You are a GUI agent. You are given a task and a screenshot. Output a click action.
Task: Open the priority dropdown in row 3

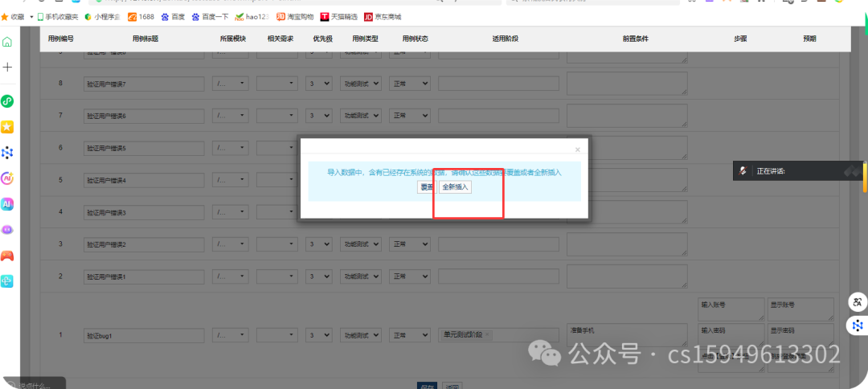pos(319,244)
